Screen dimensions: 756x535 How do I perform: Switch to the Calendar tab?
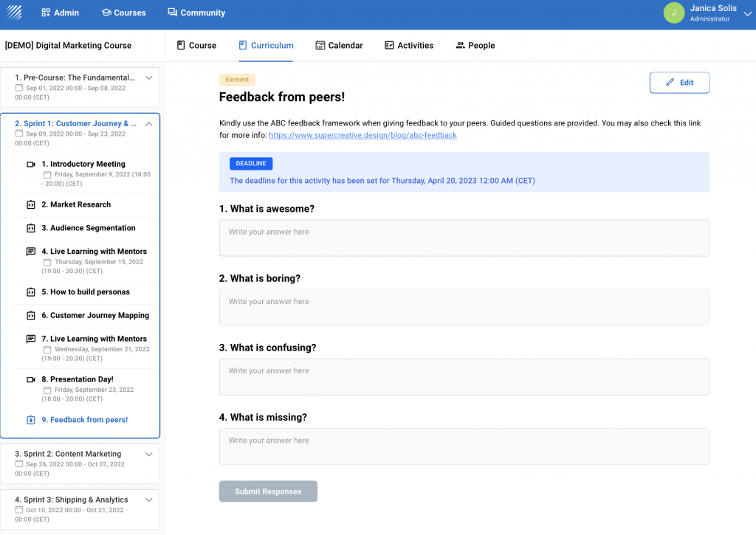339,46
